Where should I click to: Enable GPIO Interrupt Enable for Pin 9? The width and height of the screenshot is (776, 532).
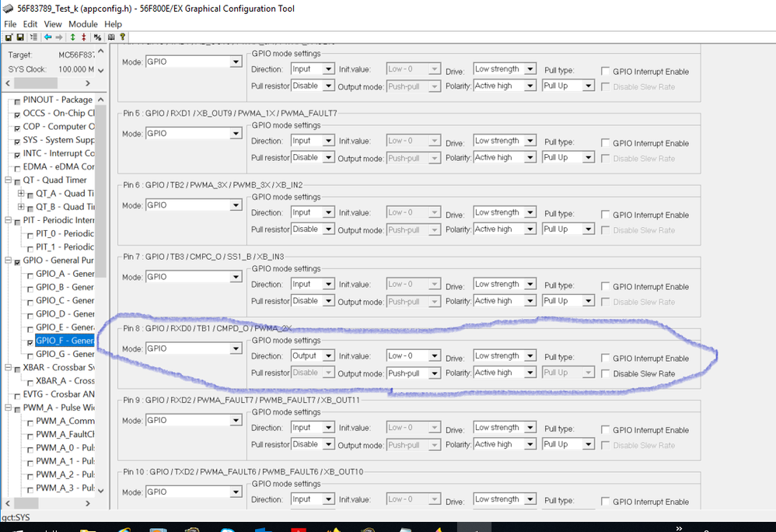(605, 429)
